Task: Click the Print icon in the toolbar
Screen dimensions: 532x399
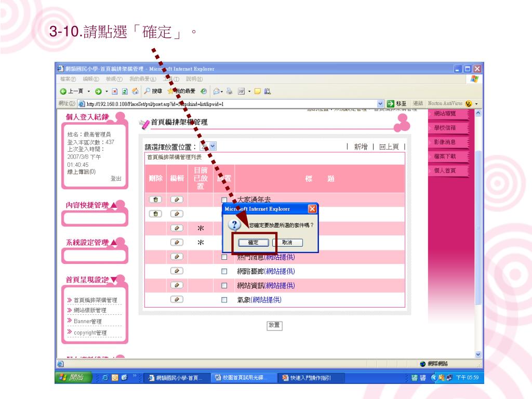Action: (x=230, y=91)
